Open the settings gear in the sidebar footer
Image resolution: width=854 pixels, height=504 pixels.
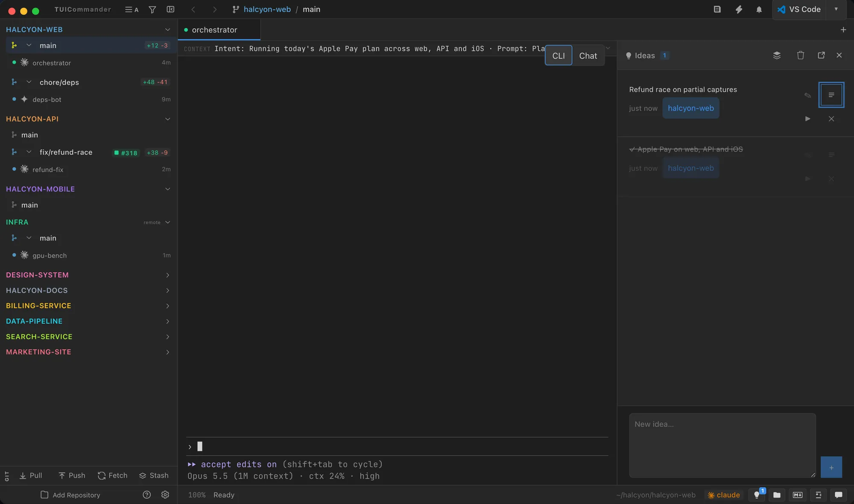tap(165, 495)
